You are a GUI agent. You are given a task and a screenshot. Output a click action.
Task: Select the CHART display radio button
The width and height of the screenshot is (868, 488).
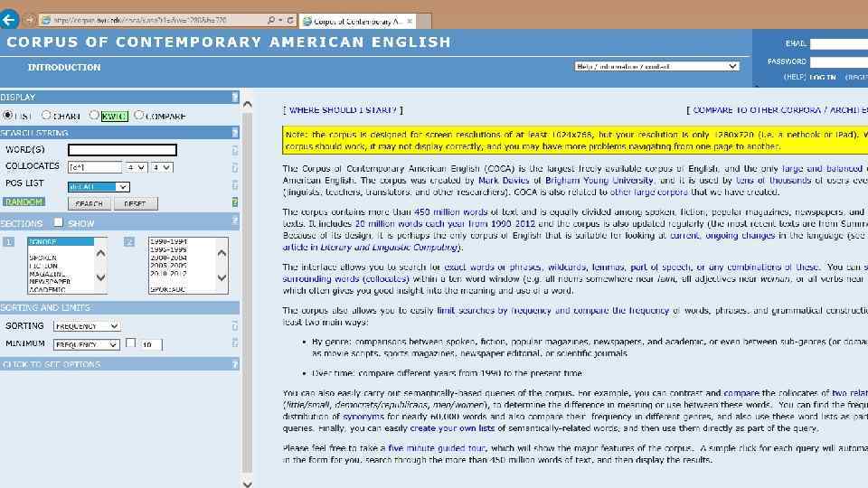(46, 115)
